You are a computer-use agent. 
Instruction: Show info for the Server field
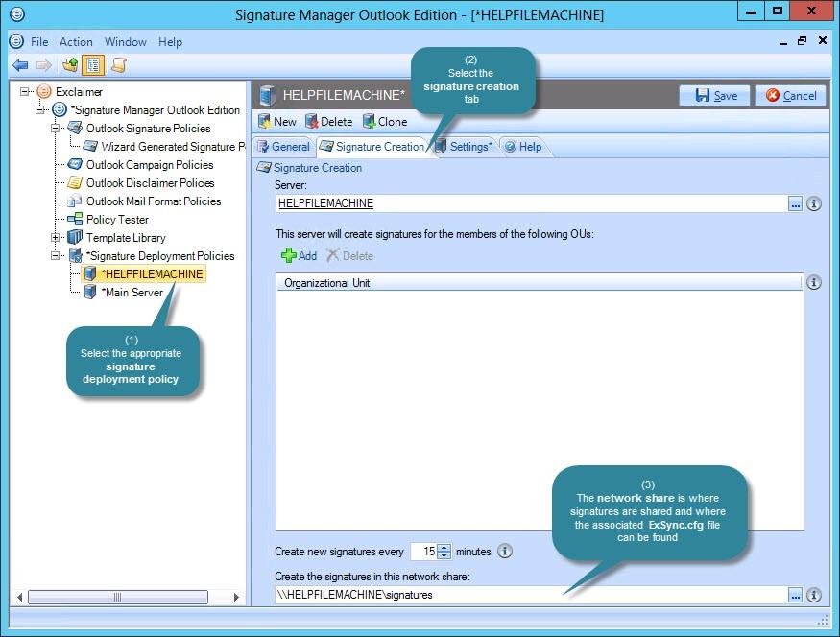814,204
